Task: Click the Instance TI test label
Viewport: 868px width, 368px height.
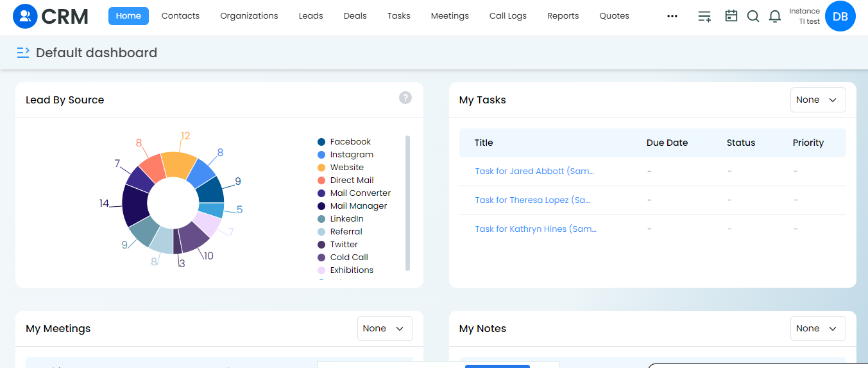Action: (804, 16)
